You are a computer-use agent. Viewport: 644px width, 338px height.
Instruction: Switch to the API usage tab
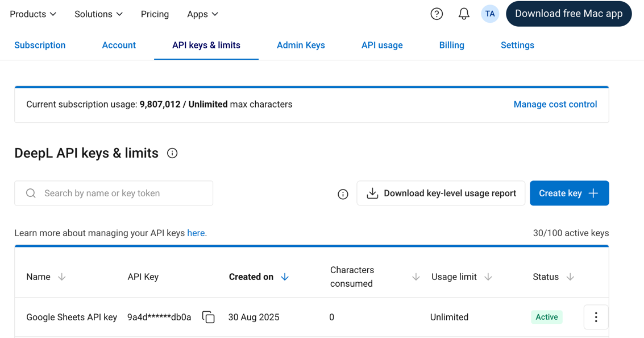pyautogui.click(x=382, y=45)
